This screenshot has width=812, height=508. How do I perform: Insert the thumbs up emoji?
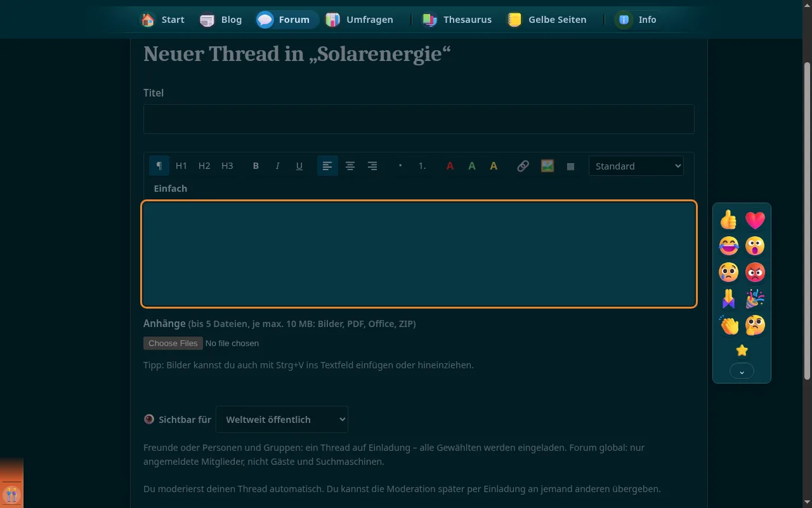point(729,220)
